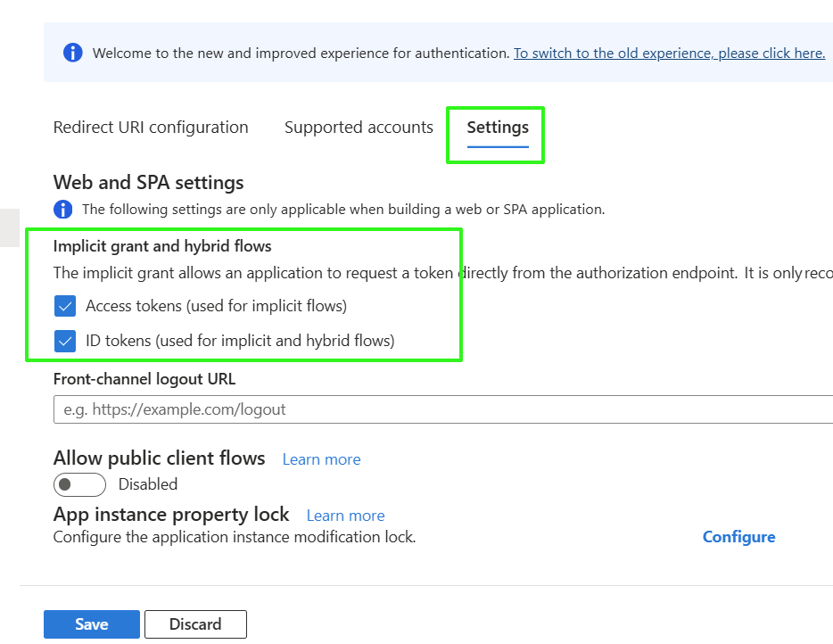833x644 pixels.
Task: Click the Disabled label beside the toggle
Action: pyautogui.click(x=148, y=484)
